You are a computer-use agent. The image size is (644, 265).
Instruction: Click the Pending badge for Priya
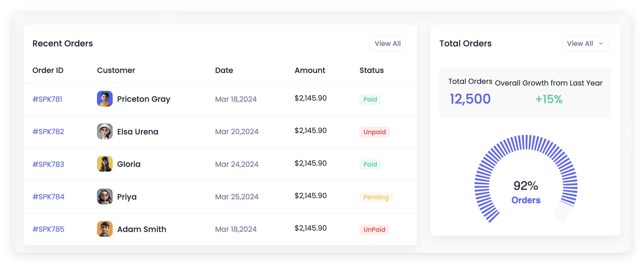[x=376, y=197]
